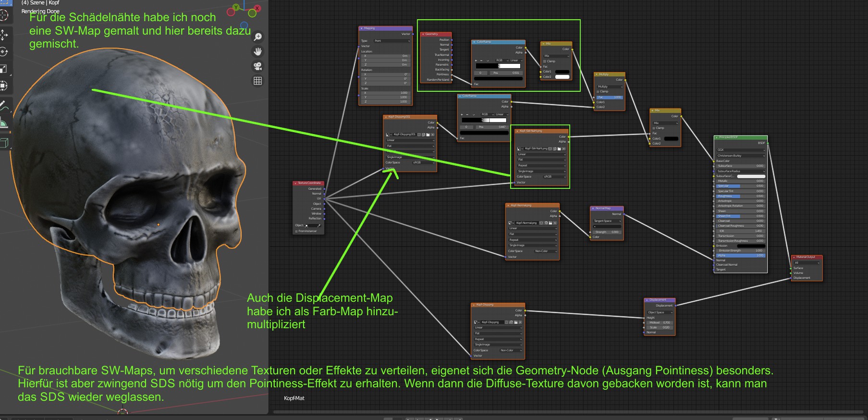Image resolution: width=868 pixels, height=420 pixels.
Task: Open folder icon in Kopf-Normal.png node
Action: pyautogui.click(x=550, y=223)
